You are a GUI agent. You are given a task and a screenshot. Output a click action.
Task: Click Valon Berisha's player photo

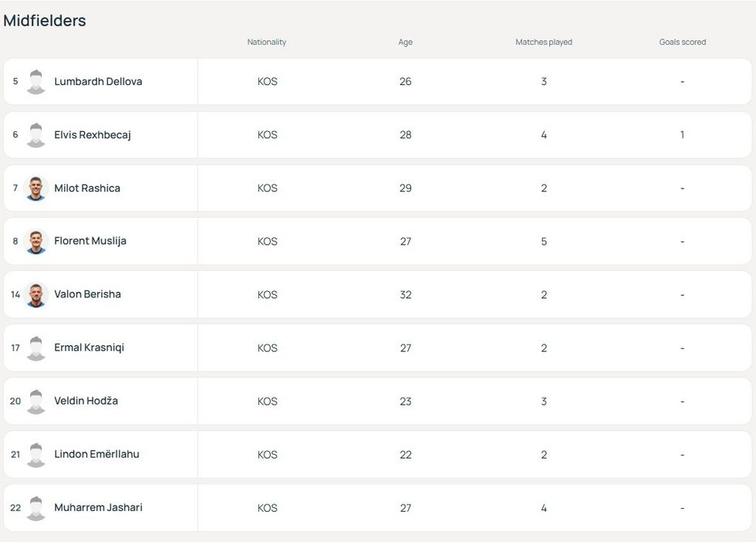click(35, 295)
